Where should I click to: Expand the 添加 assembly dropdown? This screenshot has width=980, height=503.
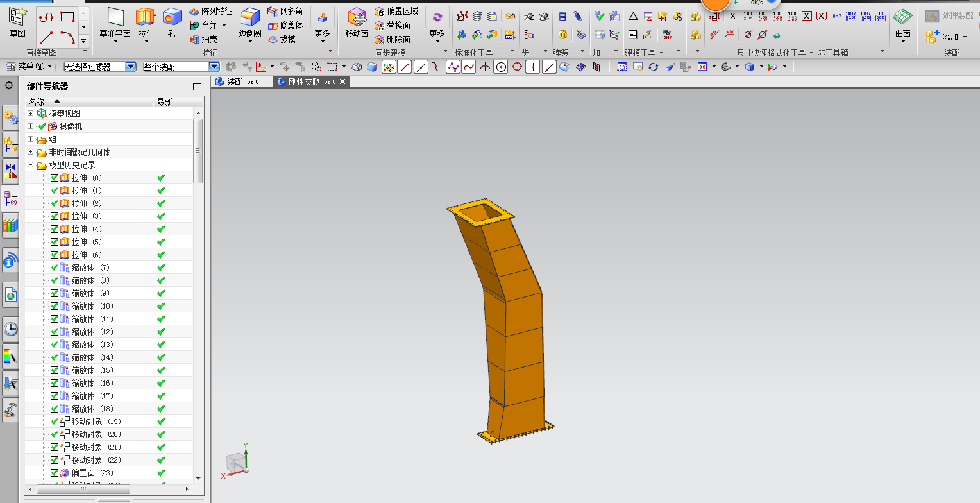coord(965,37)
